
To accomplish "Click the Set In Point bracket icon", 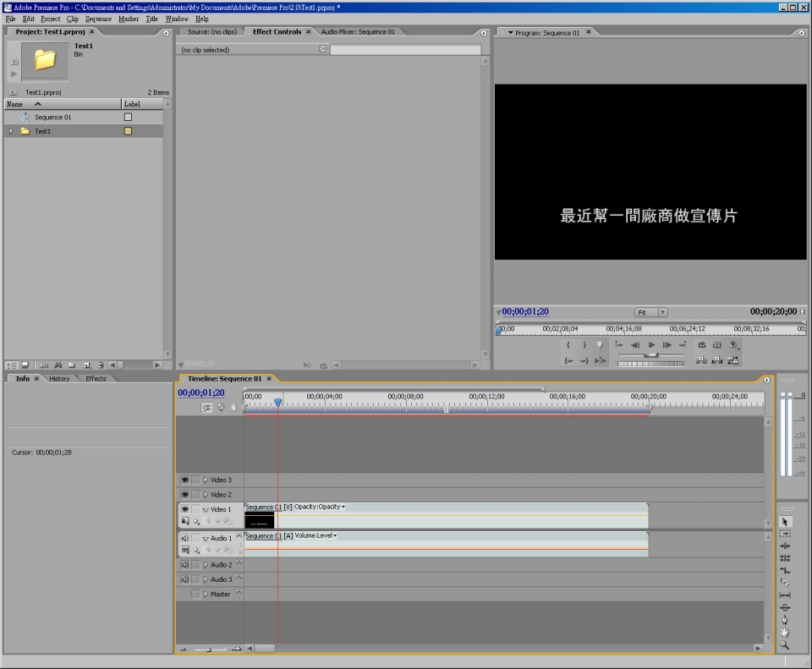I will [x=568, y=345].
